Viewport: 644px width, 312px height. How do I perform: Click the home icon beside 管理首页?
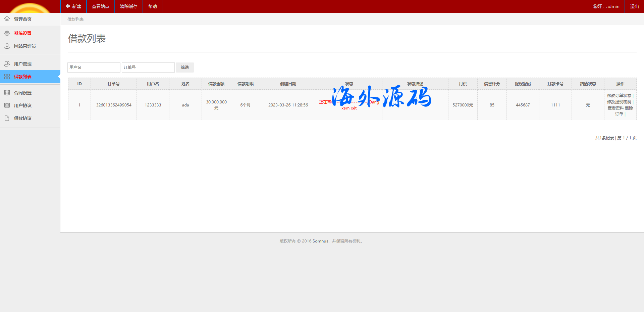pos(7,19)
